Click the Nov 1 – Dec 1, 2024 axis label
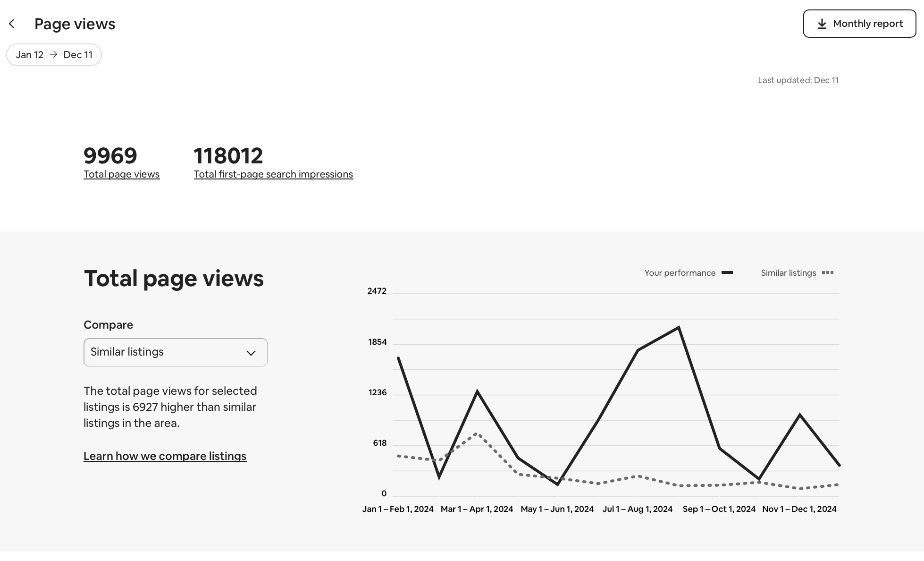 (x=799, y=509)
